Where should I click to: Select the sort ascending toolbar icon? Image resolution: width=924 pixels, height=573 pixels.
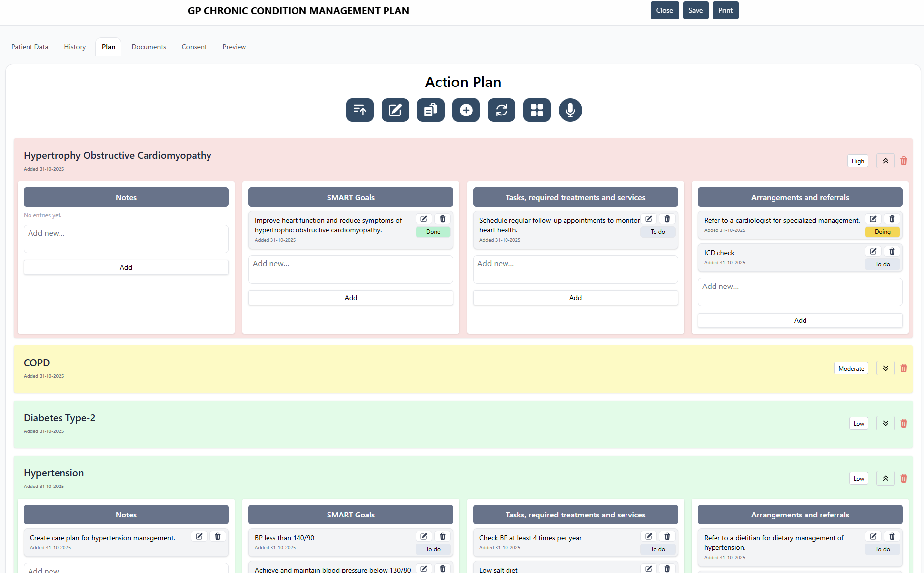(359, 110)
